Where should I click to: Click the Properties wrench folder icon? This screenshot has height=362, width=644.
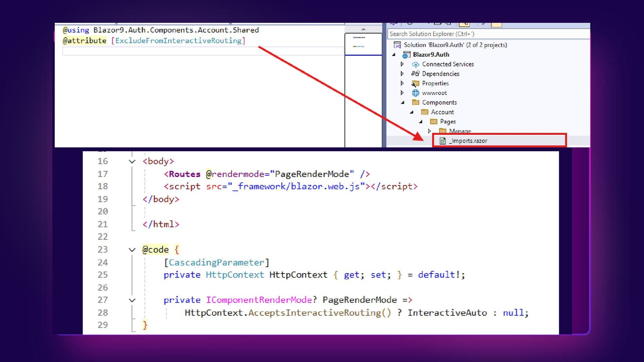pyautogui.click(x=415, y=83)
